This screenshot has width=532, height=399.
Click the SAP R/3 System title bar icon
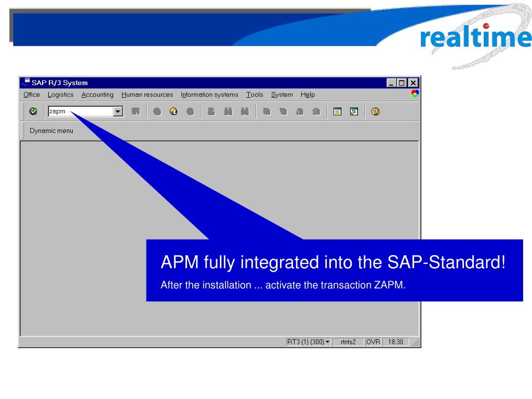point(25,82)
